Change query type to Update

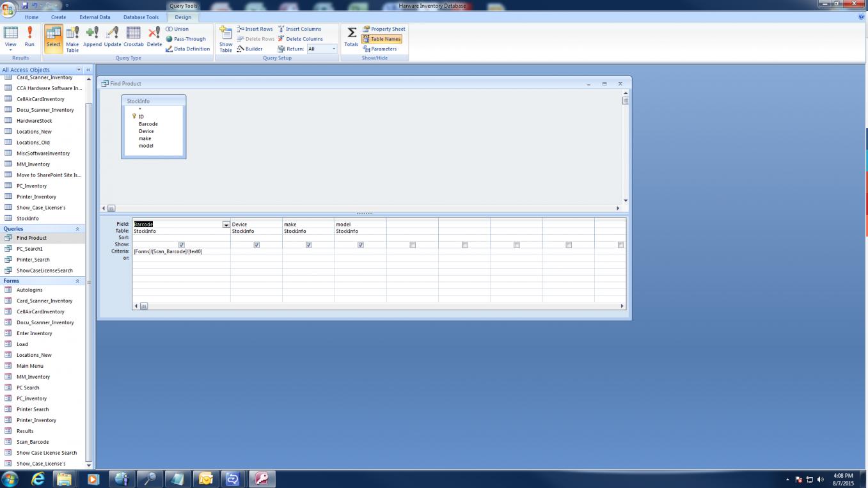[113, 37]
